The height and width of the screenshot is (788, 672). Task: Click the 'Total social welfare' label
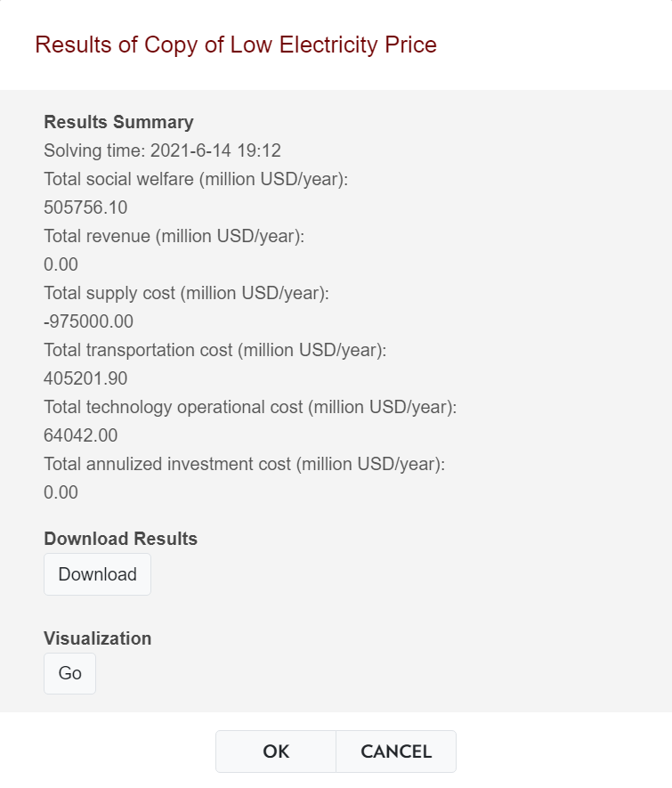point(195,179)
